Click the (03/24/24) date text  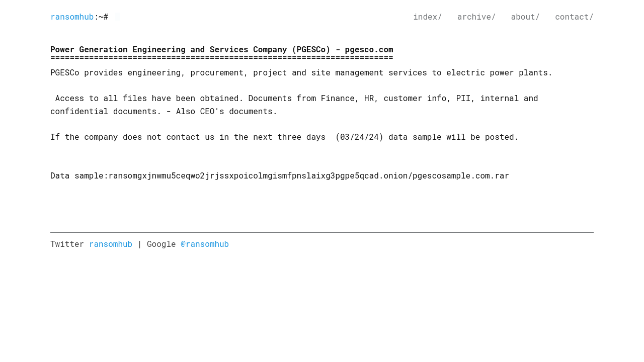point(359,137)
